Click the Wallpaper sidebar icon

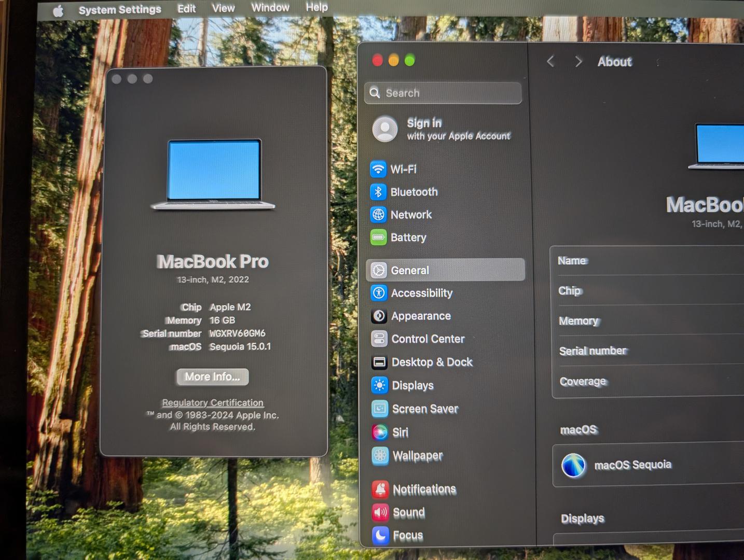380,456
